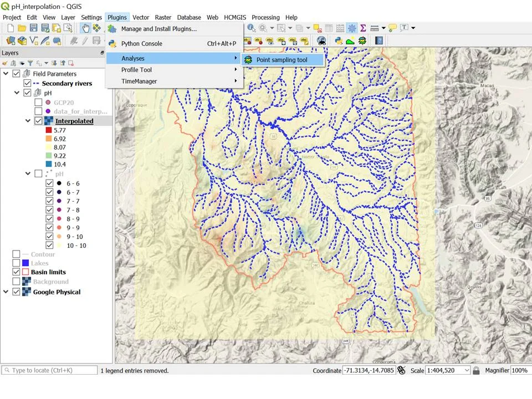Open the Python console toolbar icon
The image size is (532, 399).
(338, 40)
